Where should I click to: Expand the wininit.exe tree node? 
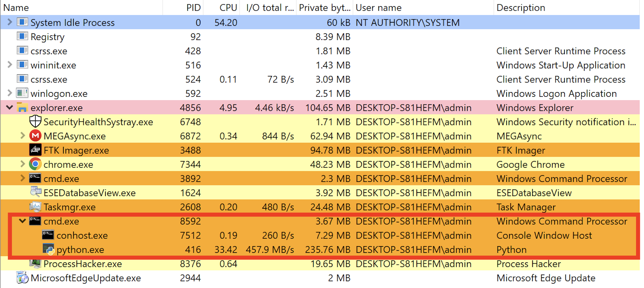point(9,65)
